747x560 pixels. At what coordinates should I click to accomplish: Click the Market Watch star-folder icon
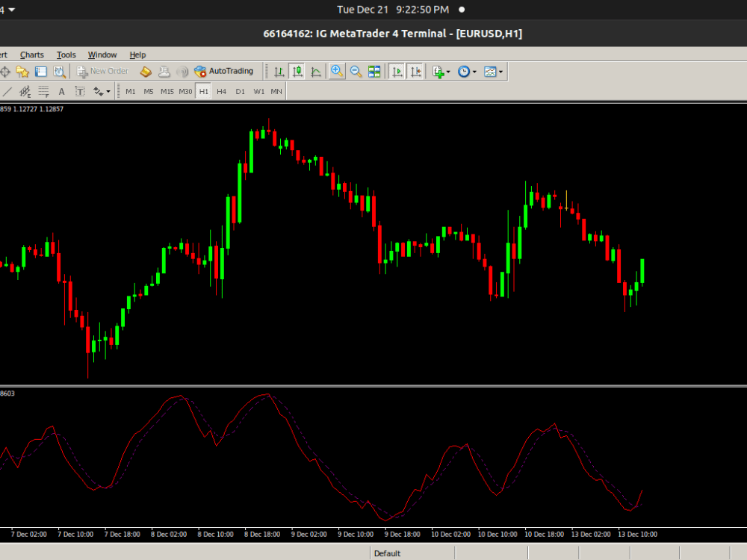[22, 72]
